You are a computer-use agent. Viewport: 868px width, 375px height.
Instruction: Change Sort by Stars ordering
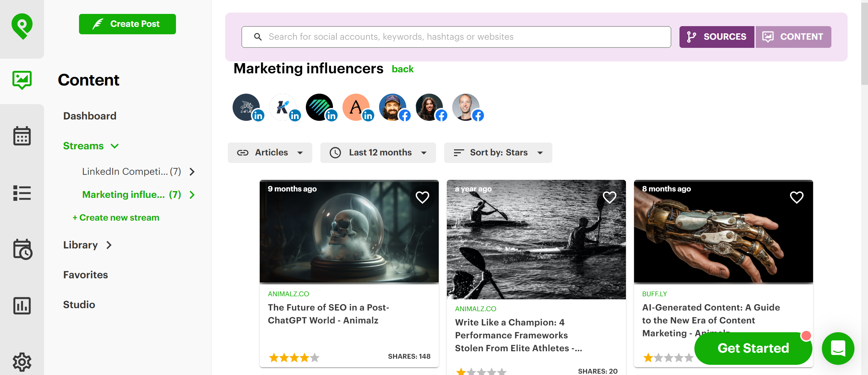(498, 152)
